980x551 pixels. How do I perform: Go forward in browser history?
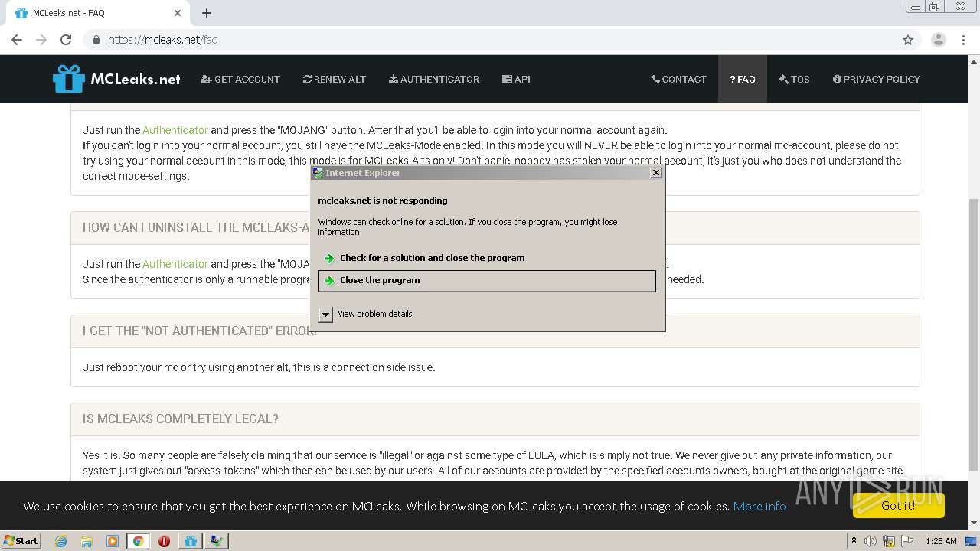point(41,40)
